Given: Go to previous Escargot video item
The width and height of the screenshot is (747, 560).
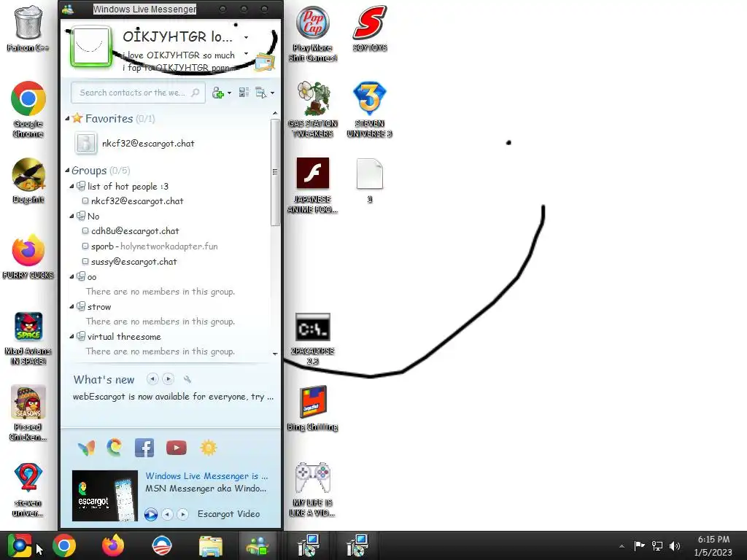Looking at the screenshot, I should pos(167,514).
